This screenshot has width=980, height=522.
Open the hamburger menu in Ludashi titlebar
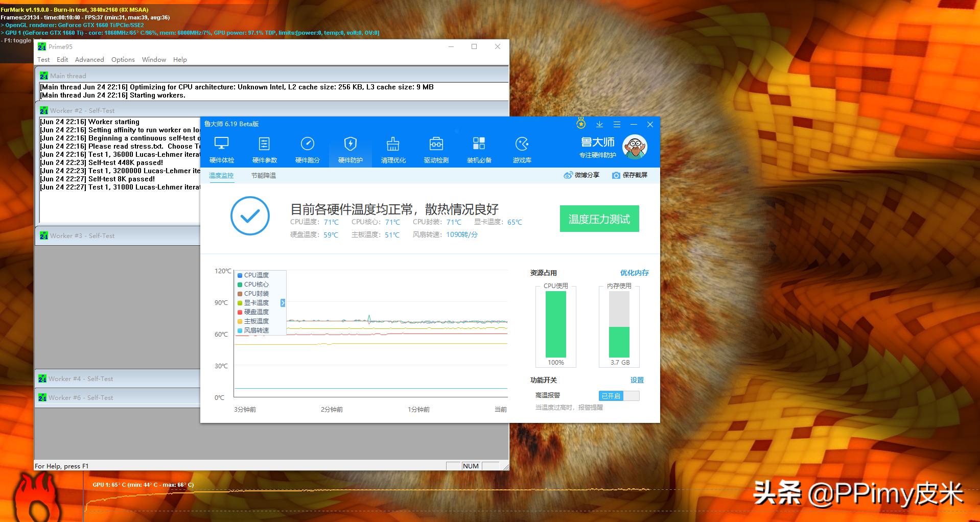[x=617, y=124]
